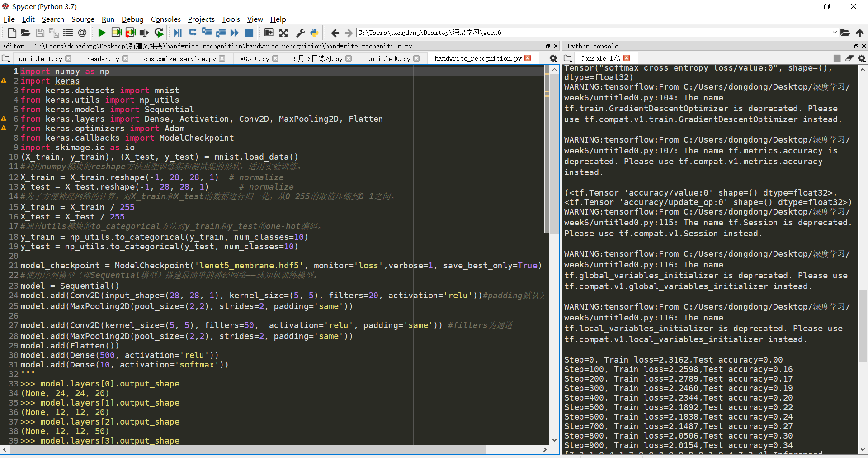Run cell and advance to next

pos(131,33)
